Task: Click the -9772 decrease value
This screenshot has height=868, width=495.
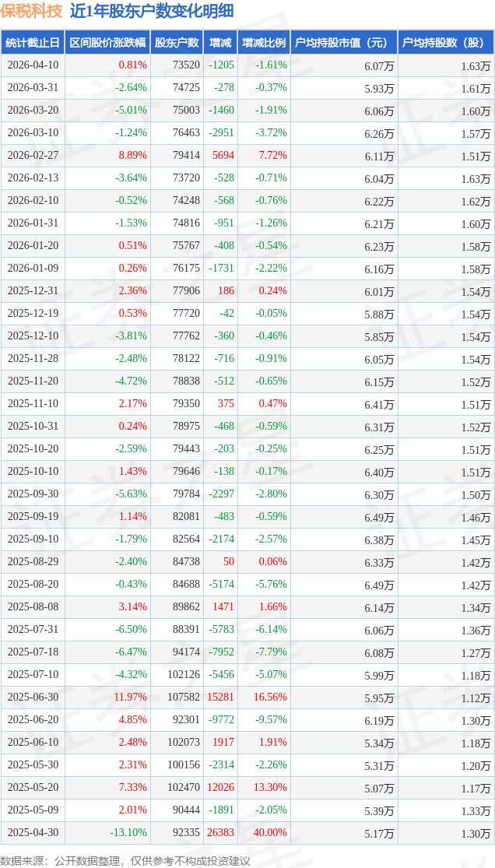Action: [221, 720]
